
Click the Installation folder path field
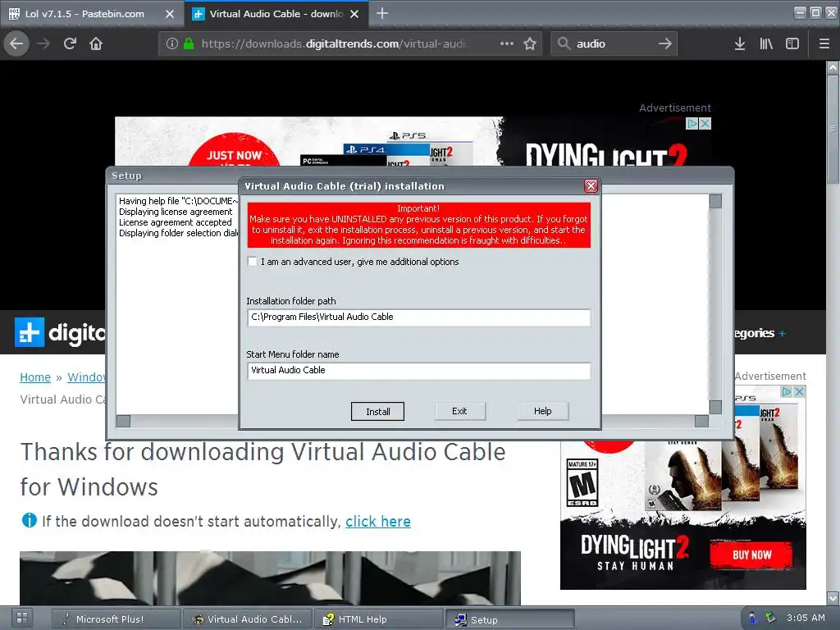(419, 317)
